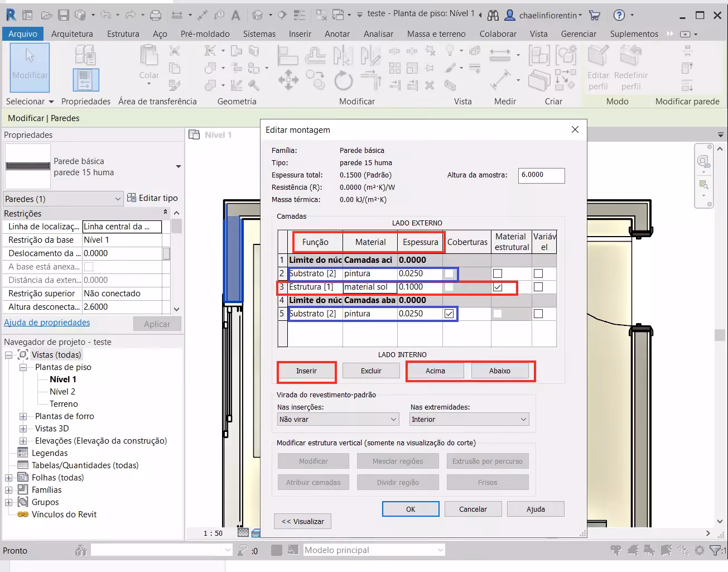Click the Inserir button under layers table
The width and height of the screenshot is (728, 572).
pos(306,371)
